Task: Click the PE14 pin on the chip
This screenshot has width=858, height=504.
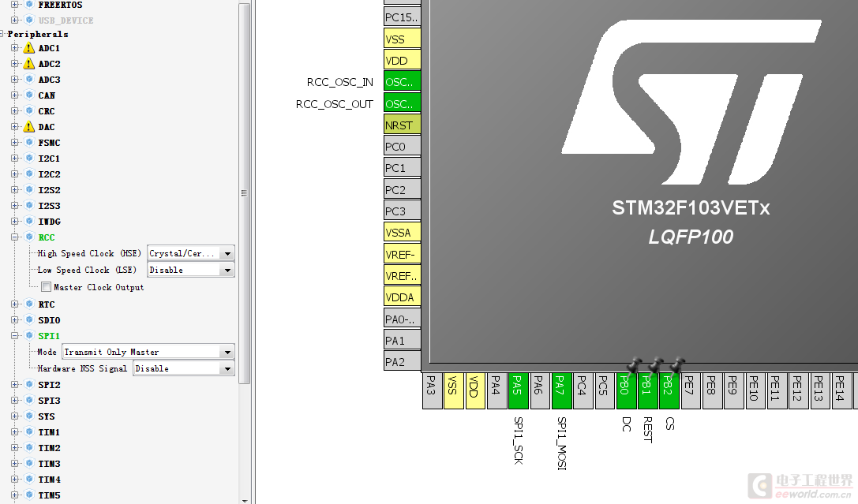Action: [841, 391]
